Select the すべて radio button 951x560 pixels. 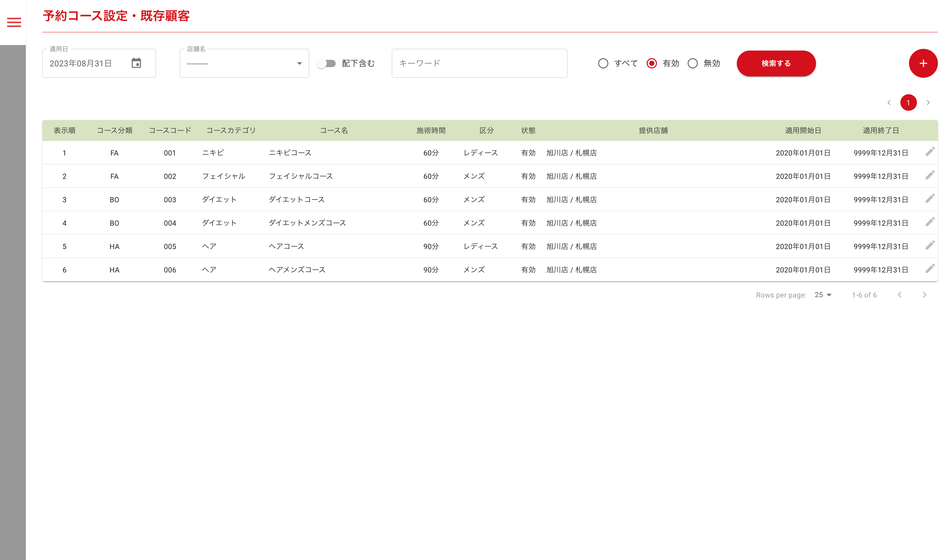[x=603, y=63]
